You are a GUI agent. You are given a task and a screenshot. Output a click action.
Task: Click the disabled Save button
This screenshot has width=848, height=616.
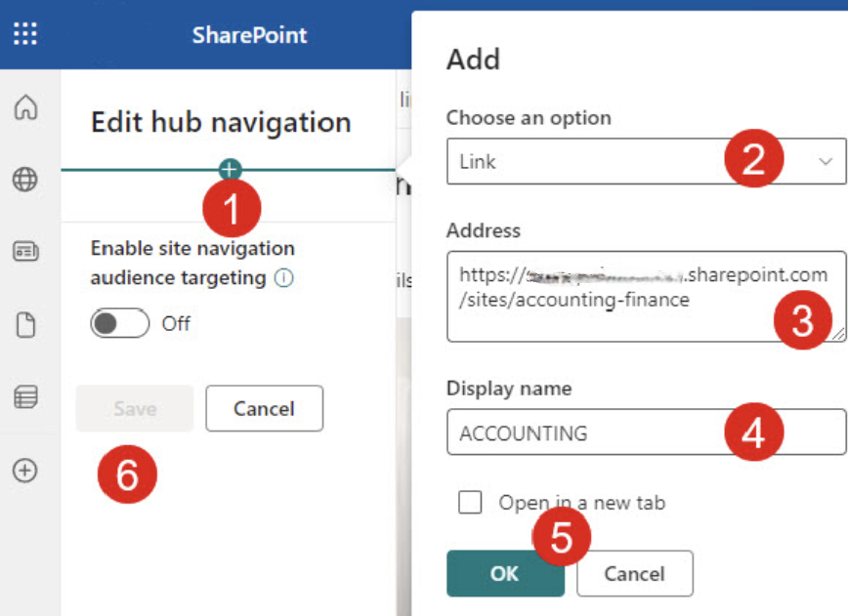(x=134, y=408)
